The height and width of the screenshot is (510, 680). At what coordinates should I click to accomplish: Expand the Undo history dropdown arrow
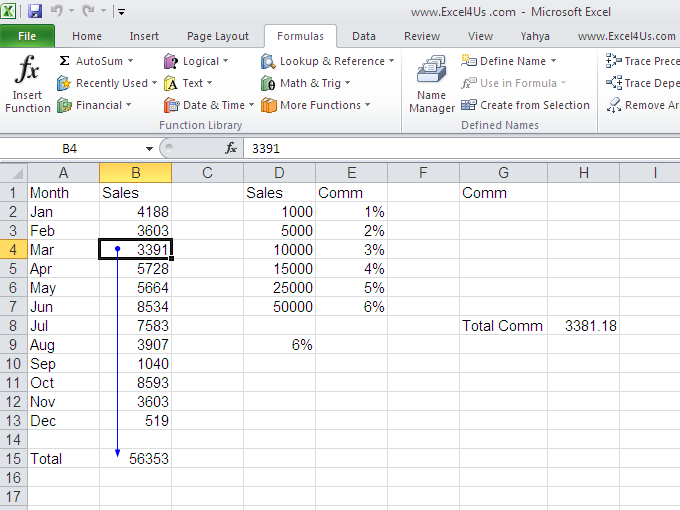[71, 11]
